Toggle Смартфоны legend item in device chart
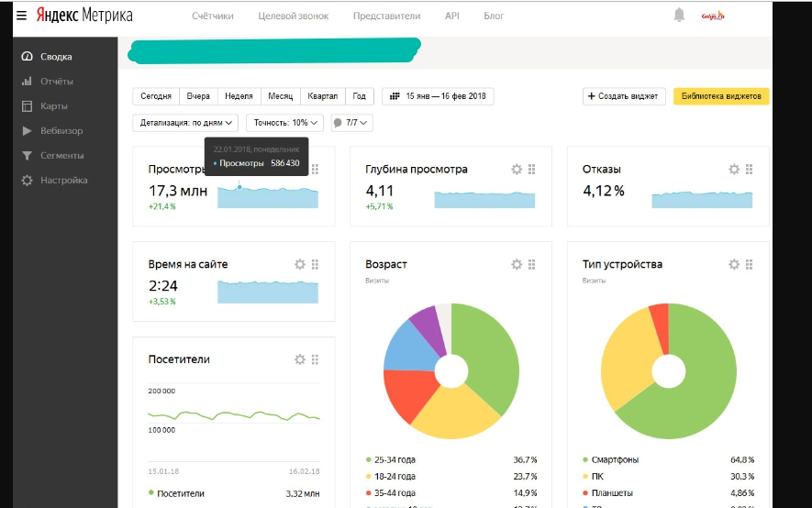Screen dimensions: 812x508 tap(616, 459)
